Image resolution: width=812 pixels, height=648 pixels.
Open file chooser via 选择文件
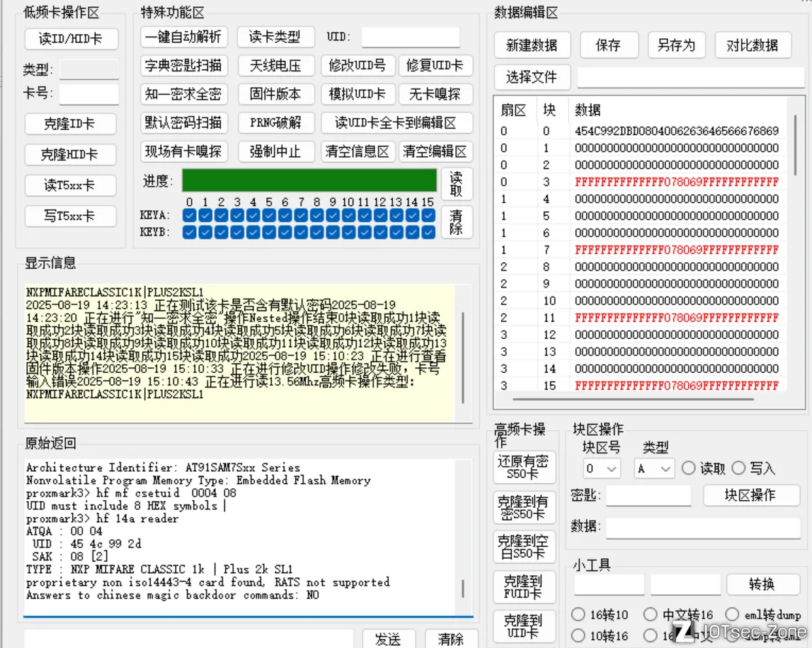(532, 77)
